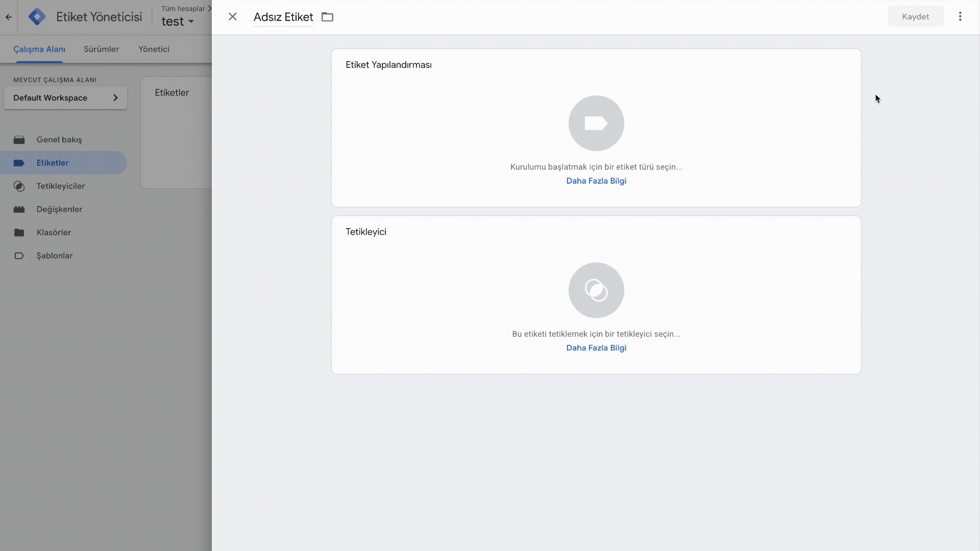This screenshot has width=980, height=551.
Task: Expand the test container dropdown
Action: [x=178, y=21]
